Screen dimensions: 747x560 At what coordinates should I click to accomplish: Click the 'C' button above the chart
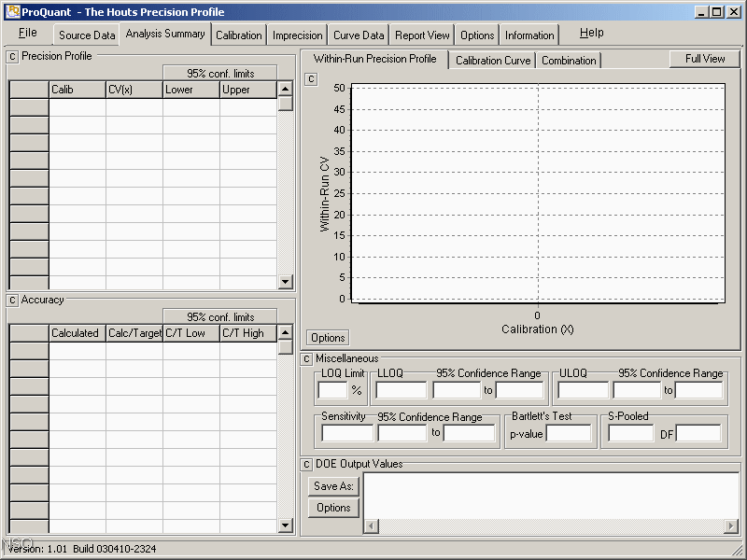tap(311, 79)
